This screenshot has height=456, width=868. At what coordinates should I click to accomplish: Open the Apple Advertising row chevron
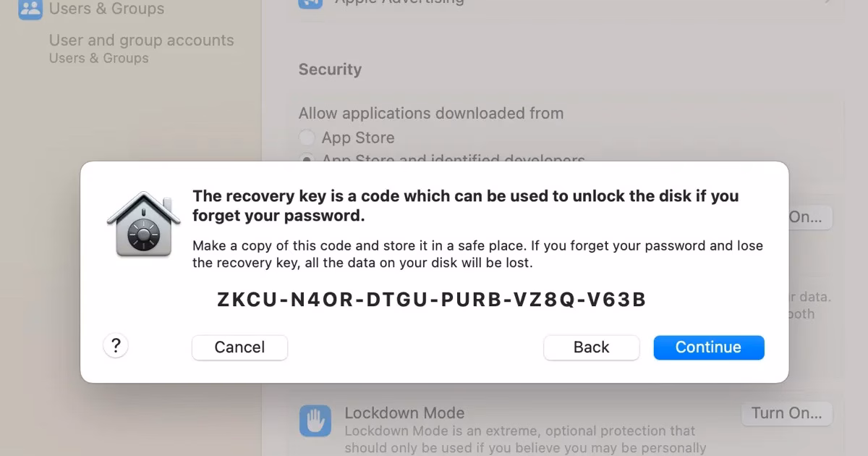(826, 3)
